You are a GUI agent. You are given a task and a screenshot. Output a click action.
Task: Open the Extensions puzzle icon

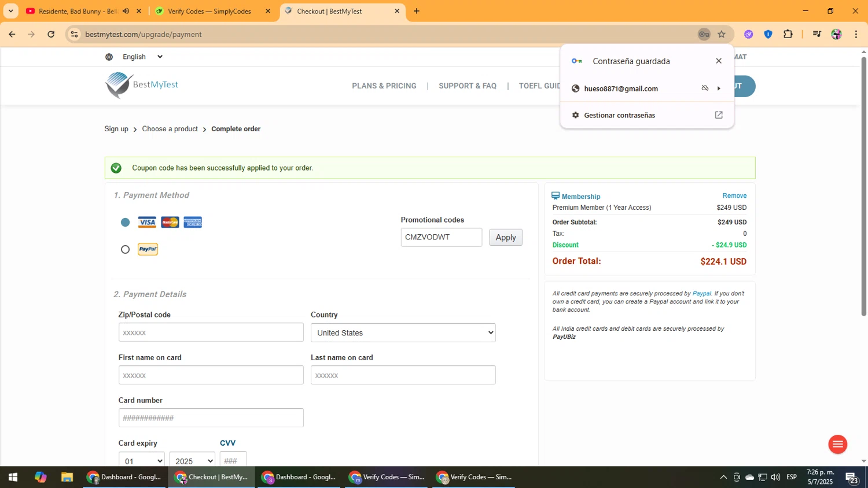788,34
